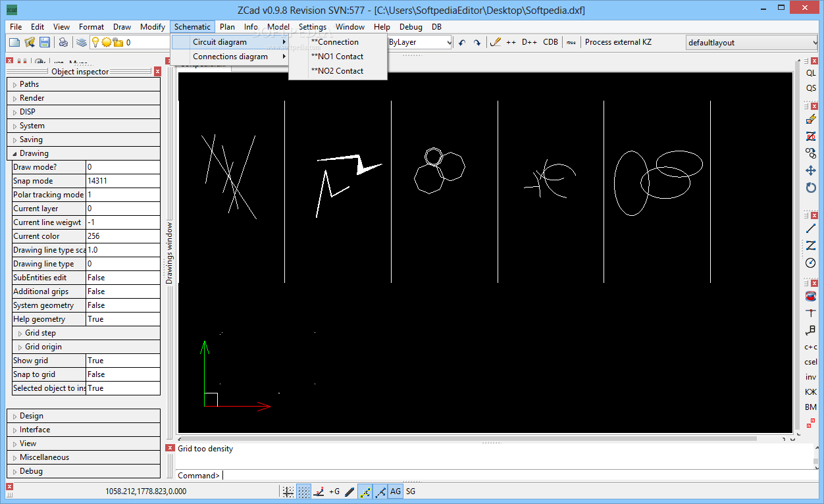Open the Layers stack icon
Viewport: 824px width, 504px height.
[81, 42]
